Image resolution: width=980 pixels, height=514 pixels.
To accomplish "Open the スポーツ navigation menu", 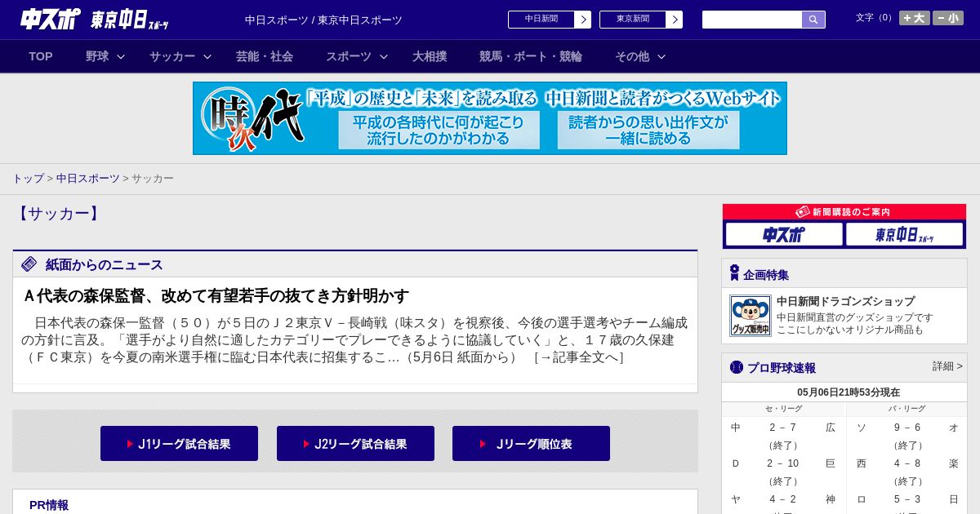I will tap(349, 56).
